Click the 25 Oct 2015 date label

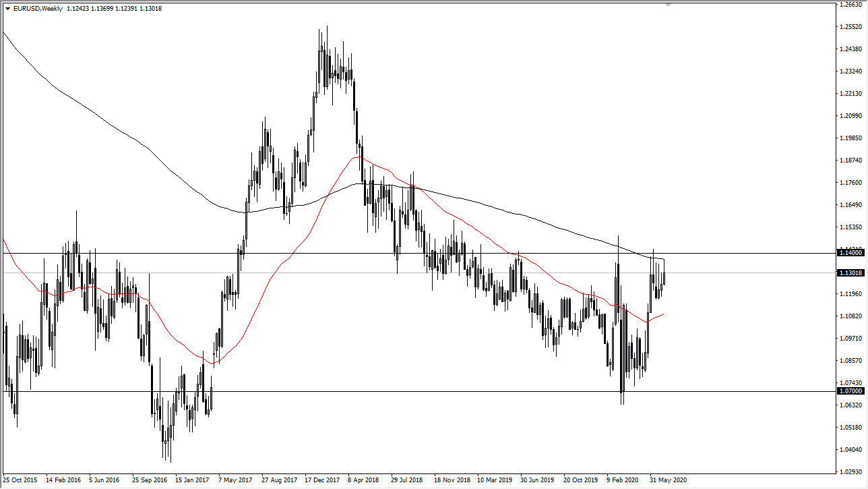coord(20,480)
